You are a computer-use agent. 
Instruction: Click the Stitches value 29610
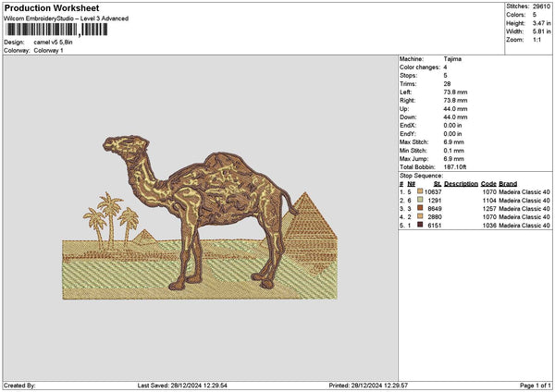point(541,6)
